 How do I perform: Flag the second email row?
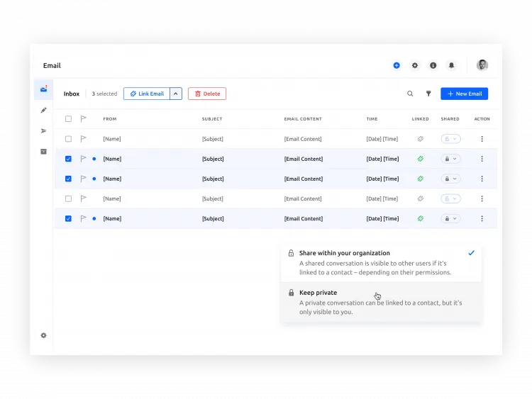coord(83,159)
